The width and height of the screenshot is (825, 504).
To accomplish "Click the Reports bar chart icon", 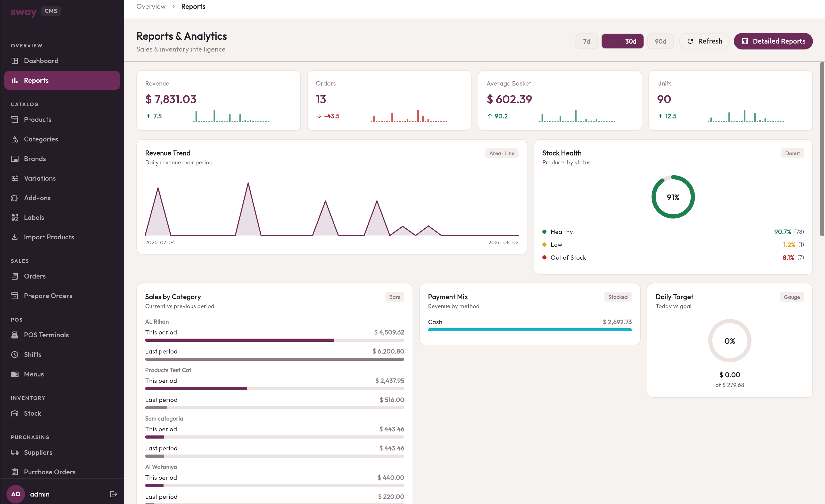I will point(15,80).
